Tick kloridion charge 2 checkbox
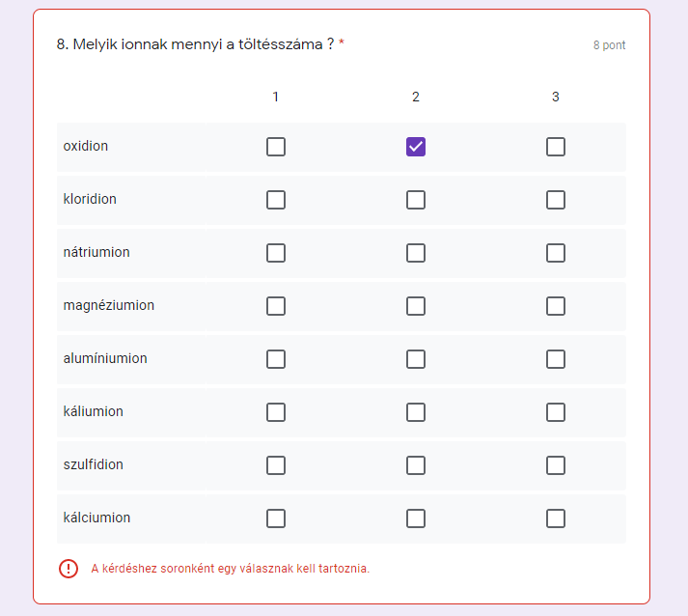Viewport: 688px width, 616px height. (416, 200)
